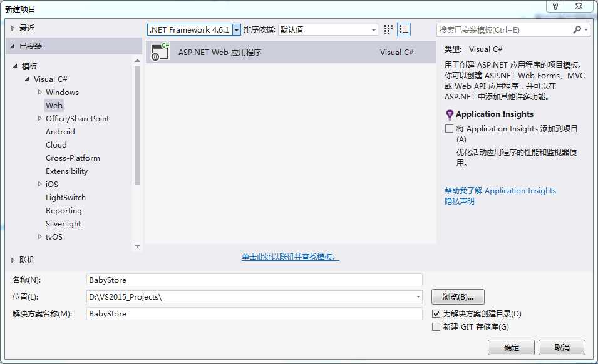Screen dimensions: 598x364
Task: Switch to small icons view
Action: coord(388,29)
